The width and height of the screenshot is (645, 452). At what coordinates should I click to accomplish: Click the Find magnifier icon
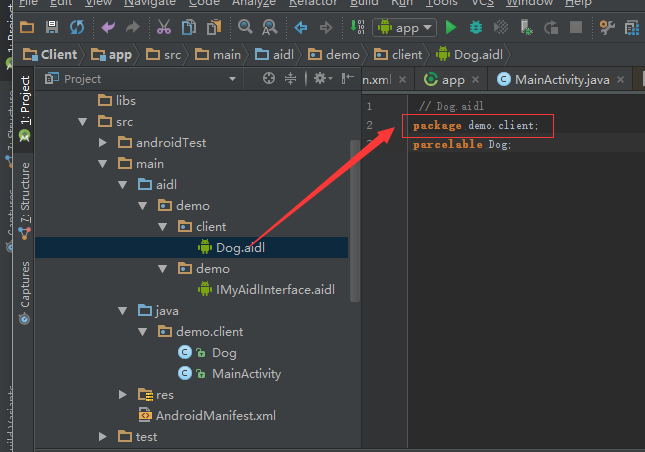coord(245,27)
